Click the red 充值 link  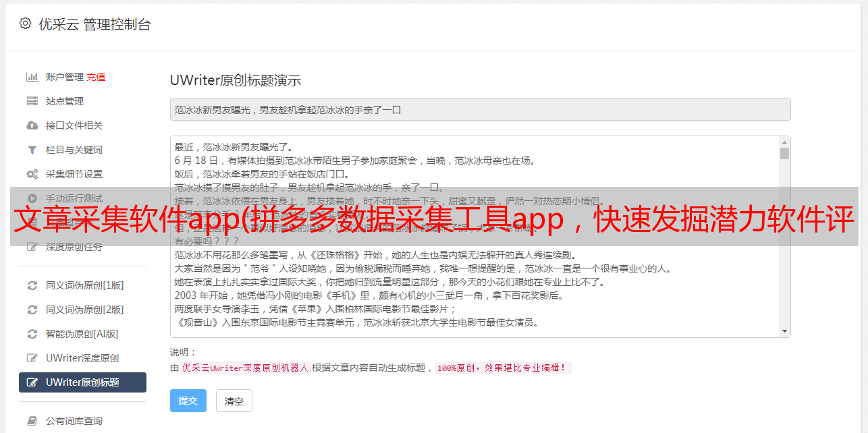(x=96, y=77)
